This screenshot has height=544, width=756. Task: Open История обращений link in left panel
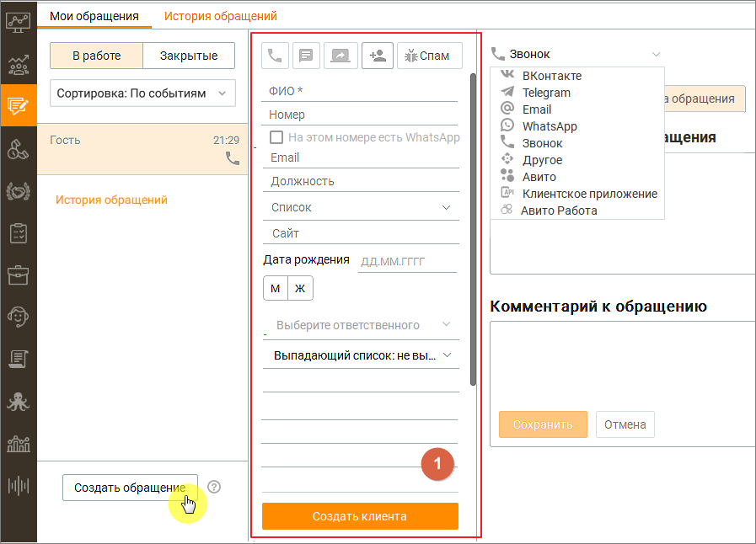click(111, 200)
